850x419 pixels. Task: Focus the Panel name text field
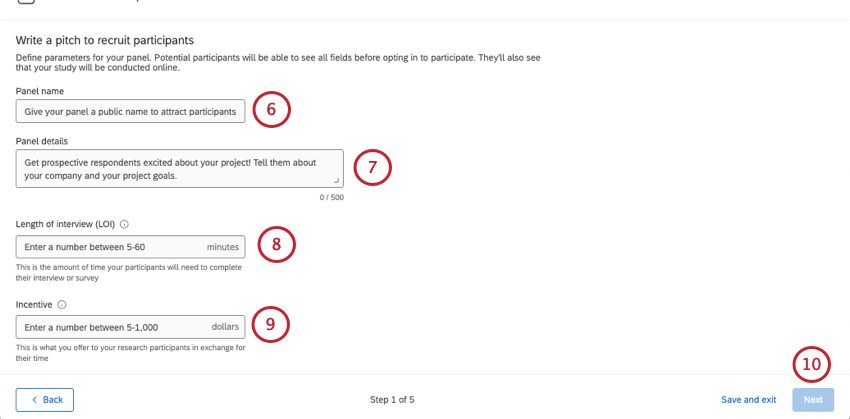pyautogui.click(x=130, y=111)
